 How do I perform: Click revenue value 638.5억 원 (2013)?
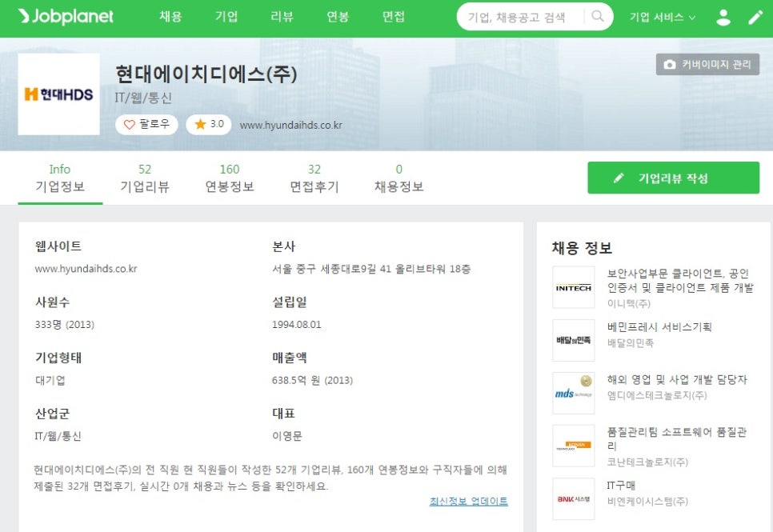coord(313,380)
